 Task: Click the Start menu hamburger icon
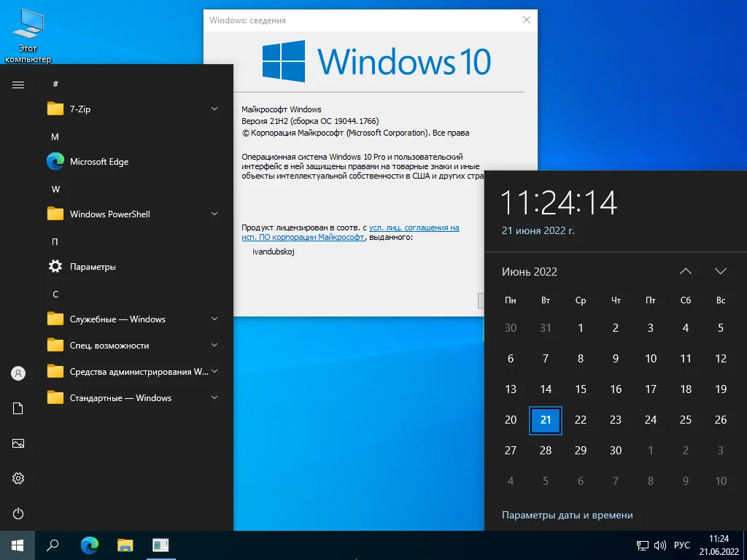point(18,85)
